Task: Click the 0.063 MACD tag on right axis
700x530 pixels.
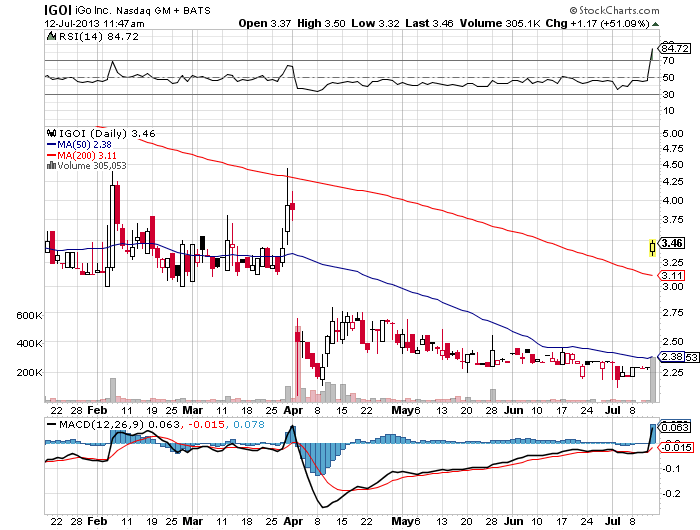Action: point(675,427)
